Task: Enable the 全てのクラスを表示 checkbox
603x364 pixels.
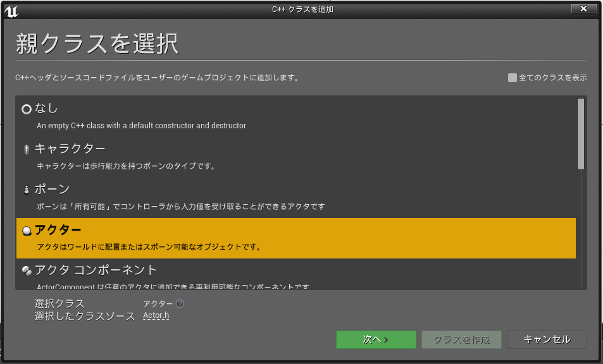Action: click(513, 78)
